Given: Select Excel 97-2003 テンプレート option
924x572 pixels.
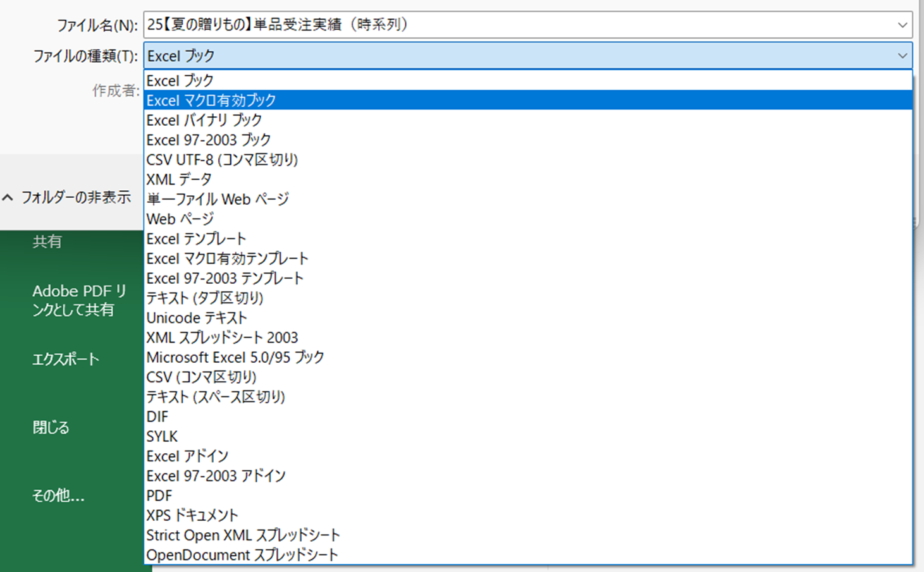Looking at the screenshot, I should tap(528, 278).
